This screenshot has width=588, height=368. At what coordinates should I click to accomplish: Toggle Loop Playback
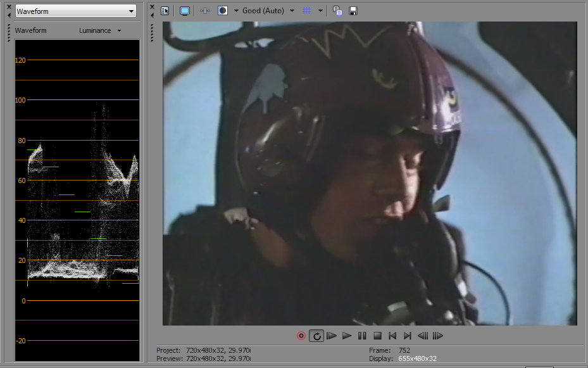click(316, 336)
